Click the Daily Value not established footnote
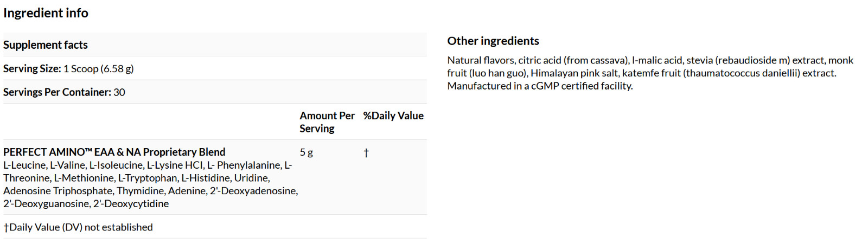 pos(78,227)
